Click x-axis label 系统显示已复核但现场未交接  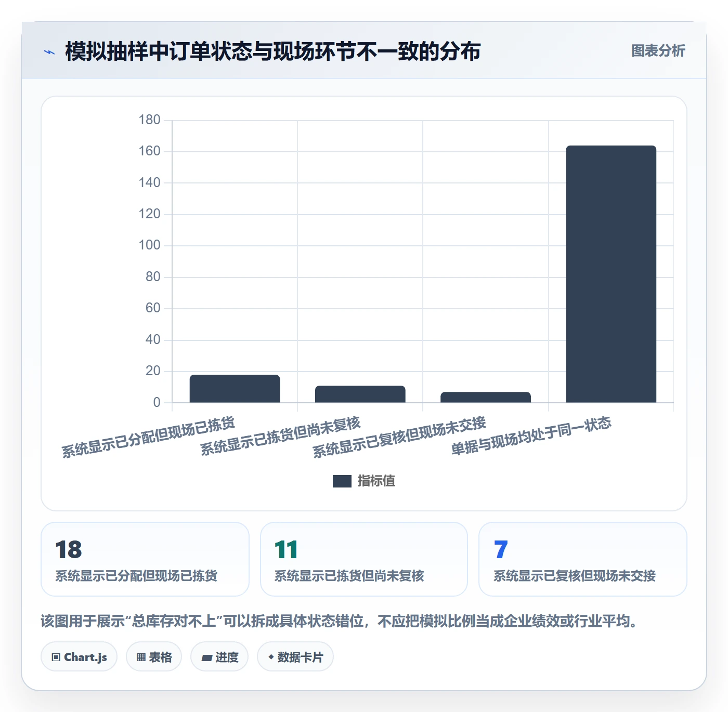(x=399, y=437)
